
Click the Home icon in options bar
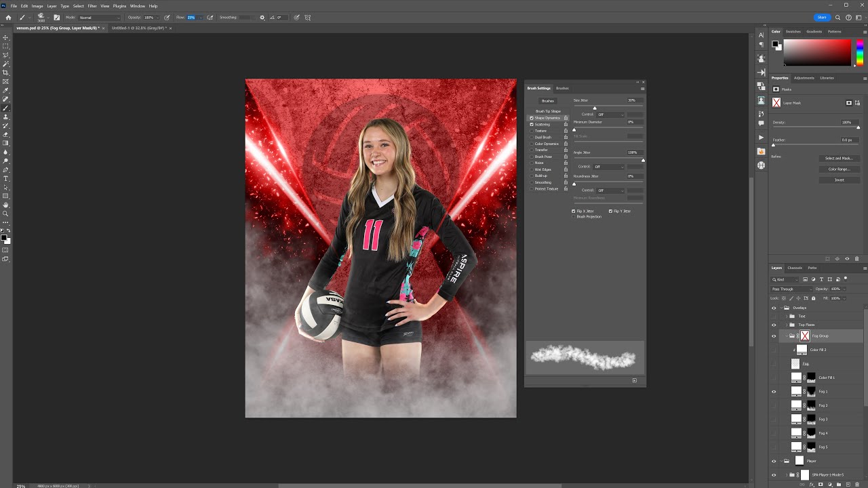8,17
